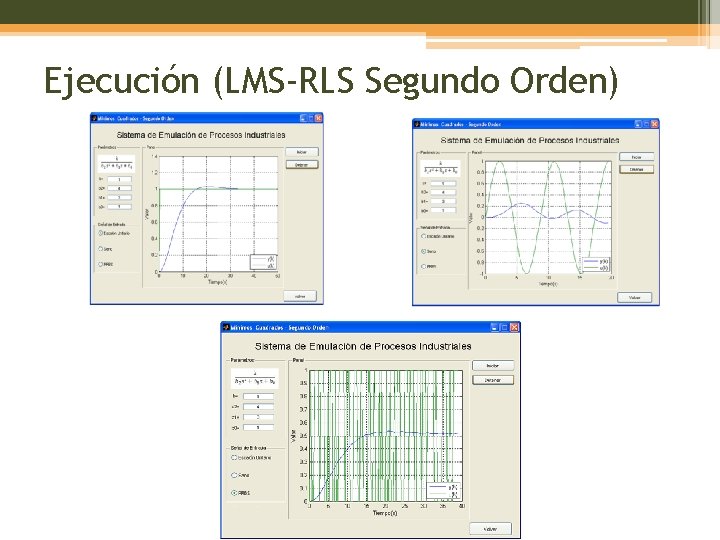Close the step-response window
The width and height of the screenshot is (720, 540).
click(x=319, y=118)
